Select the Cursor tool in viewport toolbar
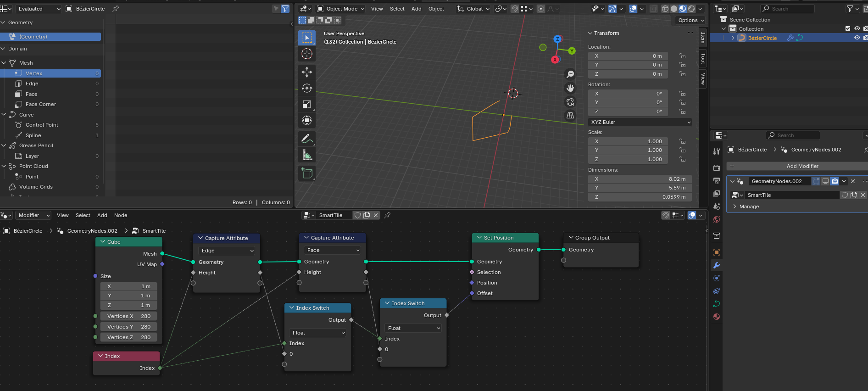This screenshot has width=868, height=391. point(307,54)
